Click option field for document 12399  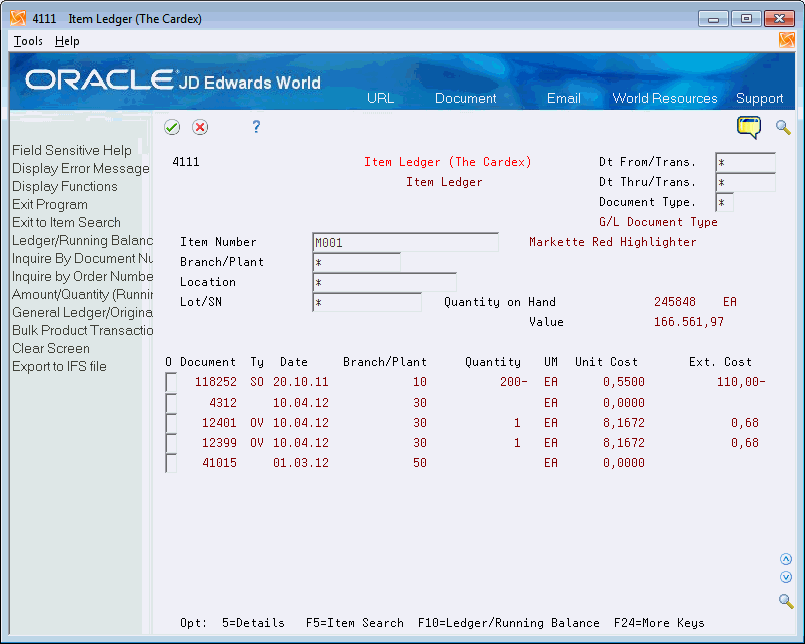(x=171, y=443)
